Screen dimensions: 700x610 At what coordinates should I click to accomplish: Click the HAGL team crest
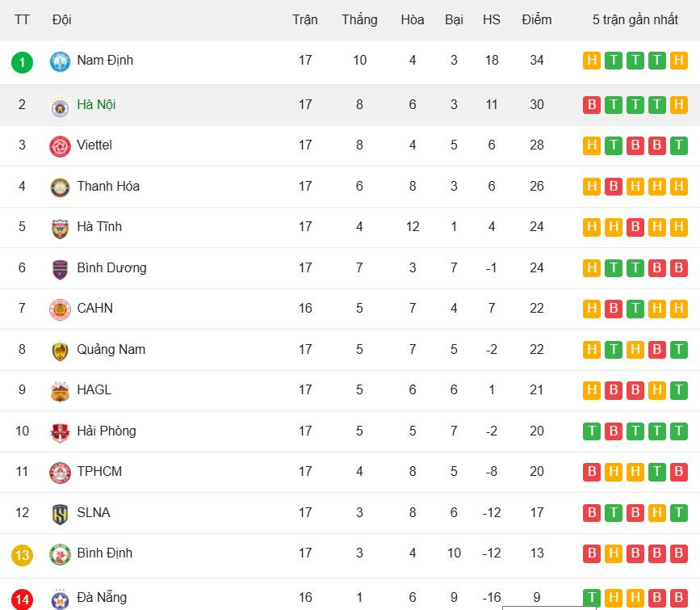60,391
